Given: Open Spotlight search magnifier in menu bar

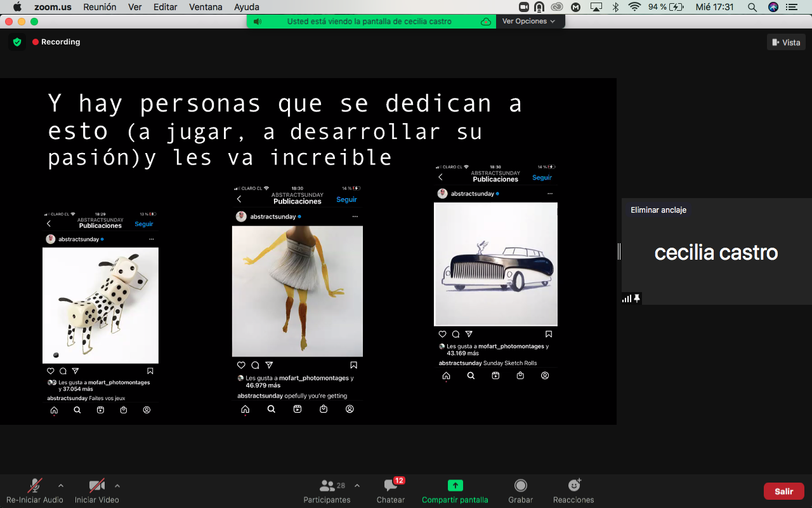Looking at the screenshot, I should pos(752,7).
